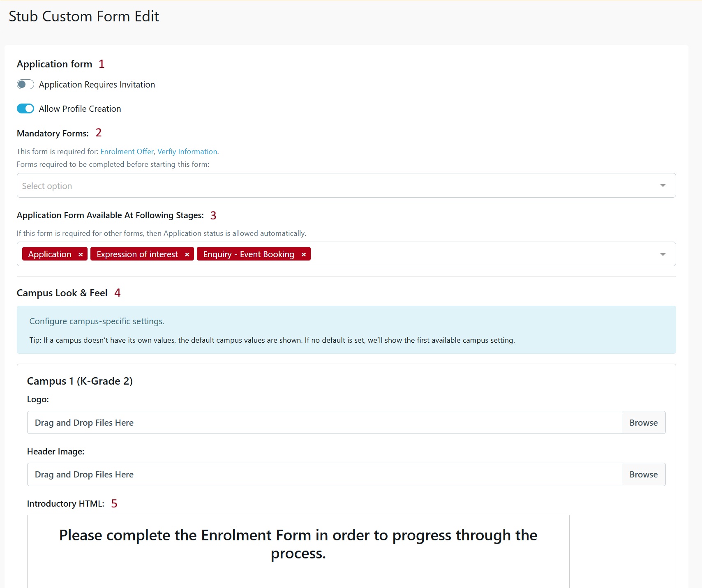The image size is (702, 588).
Task: Click the Logo drag and drop area
Action: point(288,422)
